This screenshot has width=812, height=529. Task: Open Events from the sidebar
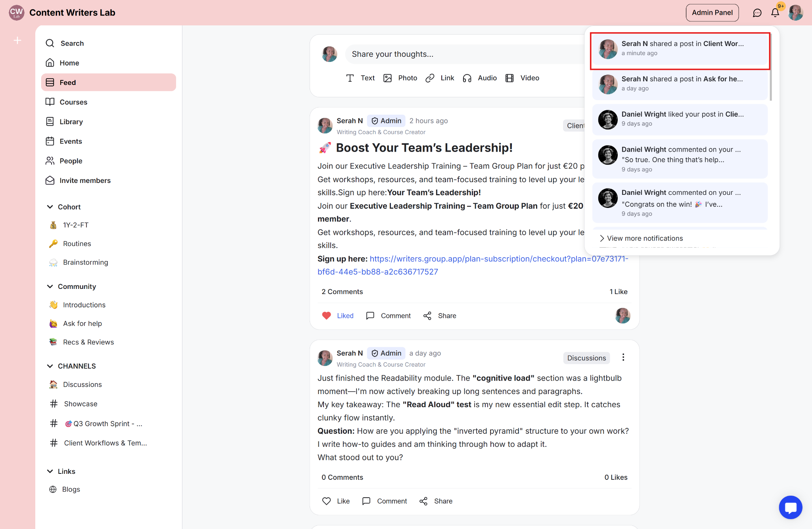coord(71,141)
